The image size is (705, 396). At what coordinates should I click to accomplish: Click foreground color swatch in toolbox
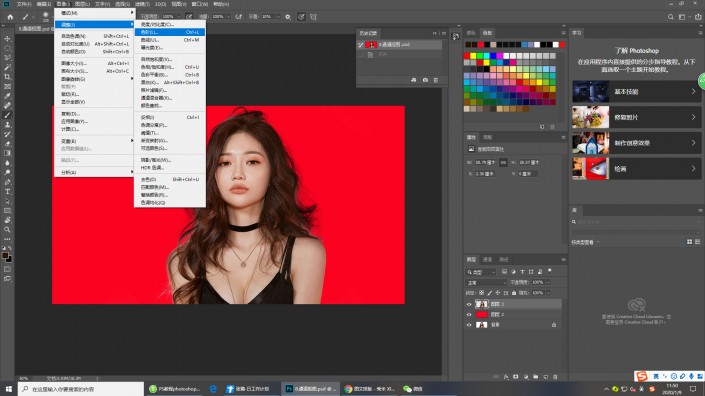5,256
